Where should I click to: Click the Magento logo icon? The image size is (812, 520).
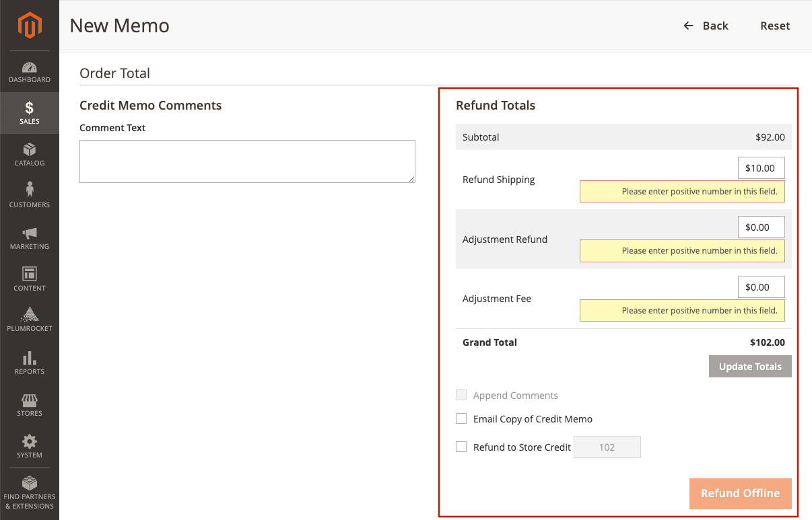(30, 26)
